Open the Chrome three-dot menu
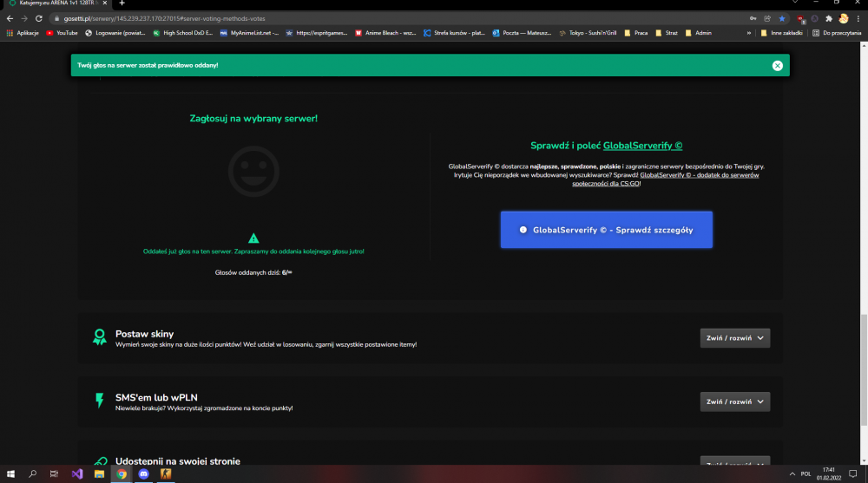 coord(858,19)
